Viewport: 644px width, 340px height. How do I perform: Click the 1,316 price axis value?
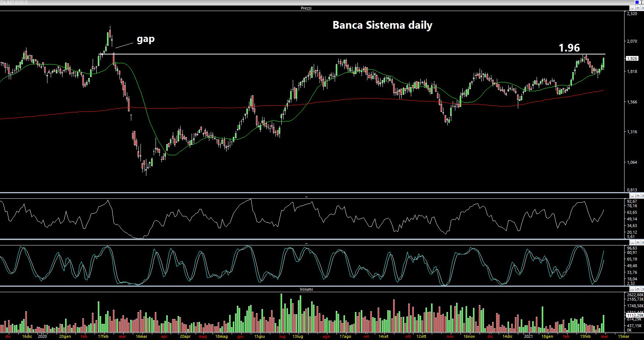click(632, 132)
